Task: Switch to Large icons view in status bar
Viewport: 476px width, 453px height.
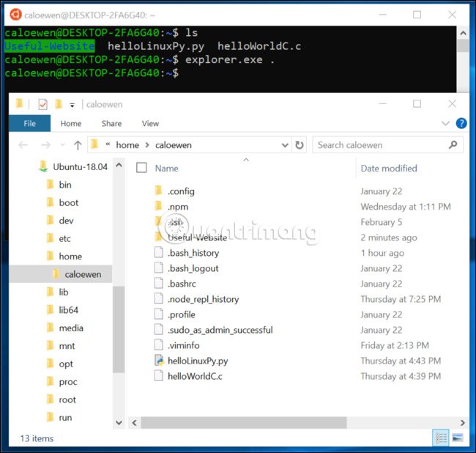Action: click(x=458, y=438)
